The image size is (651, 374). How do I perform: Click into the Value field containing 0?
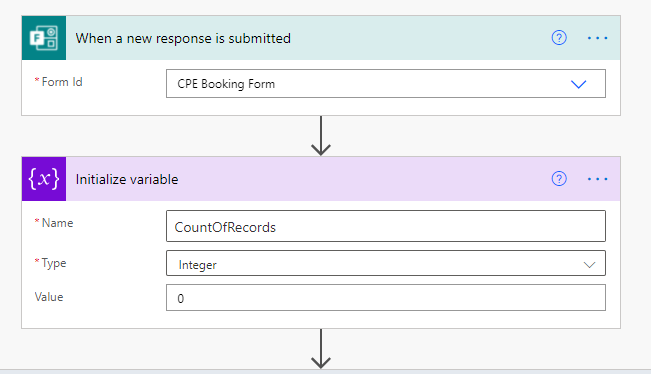point(386,298)
